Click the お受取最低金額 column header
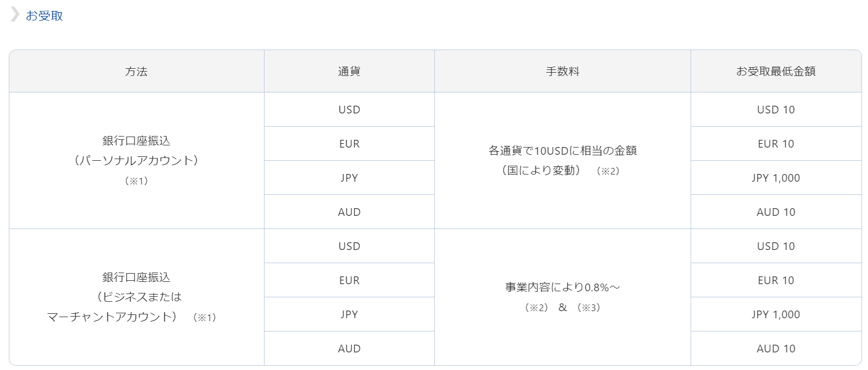The width and height of the screenshot is (868, 370). point(776,71)
